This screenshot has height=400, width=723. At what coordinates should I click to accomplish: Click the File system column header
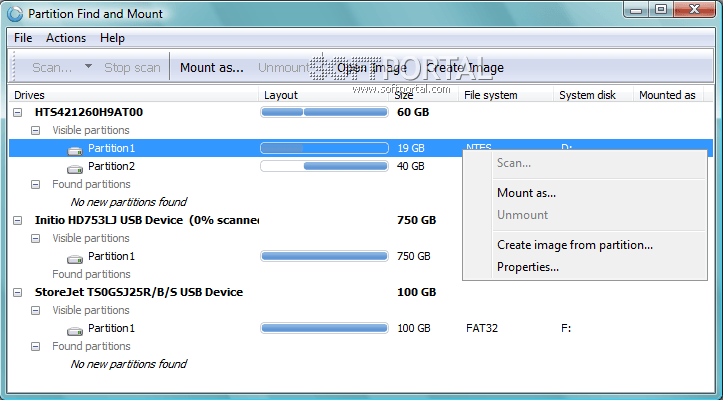point(506,95)
